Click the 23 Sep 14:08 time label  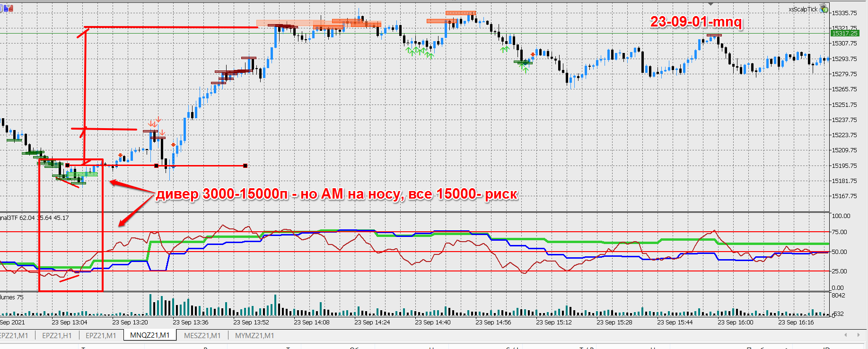pos(312,323)
